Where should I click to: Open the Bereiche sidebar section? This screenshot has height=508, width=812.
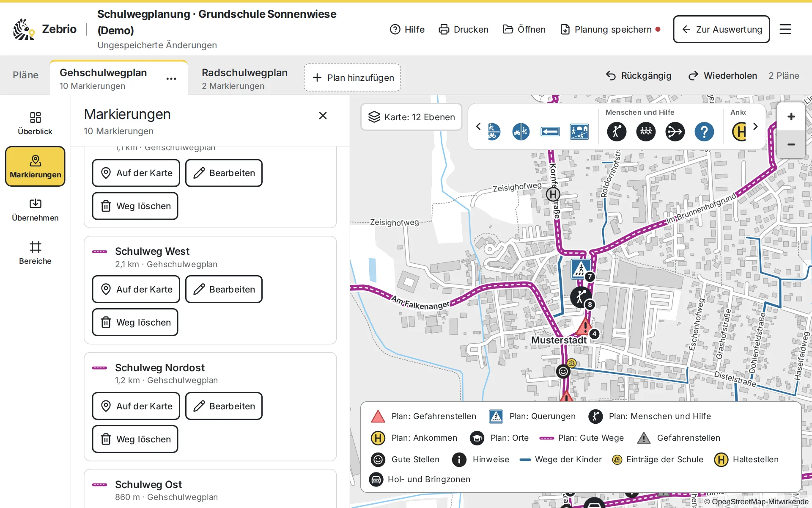click(x=35, y=253)
